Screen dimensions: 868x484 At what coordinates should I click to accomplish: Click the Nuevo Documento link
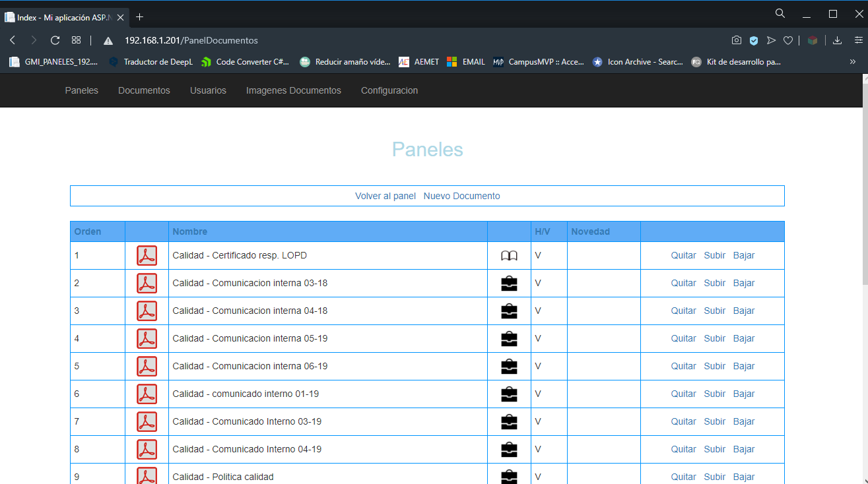click(x=461, y=196)
